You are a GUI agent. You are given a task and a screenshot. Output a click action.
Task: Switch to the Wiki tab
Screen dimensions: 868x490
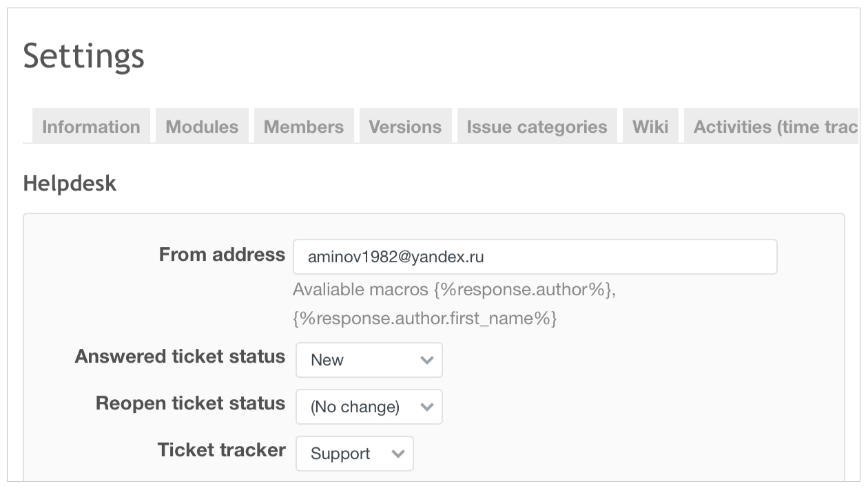coord(650,126)
